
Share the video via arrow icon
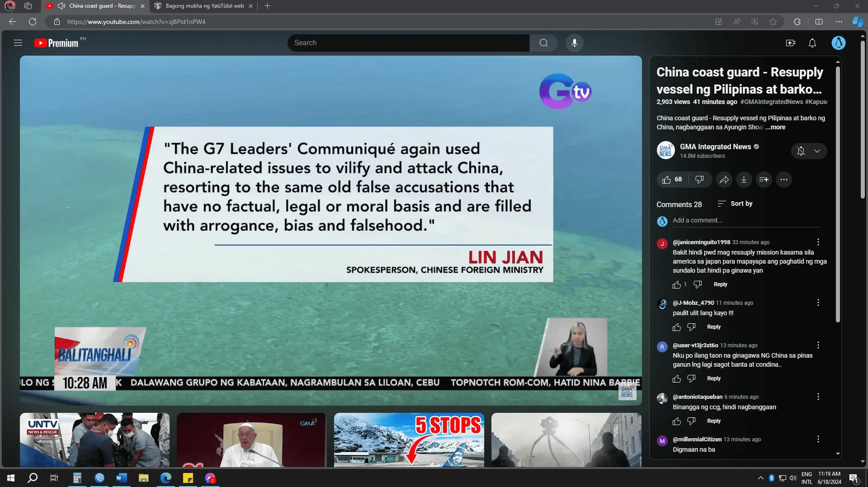coord(724,180)
